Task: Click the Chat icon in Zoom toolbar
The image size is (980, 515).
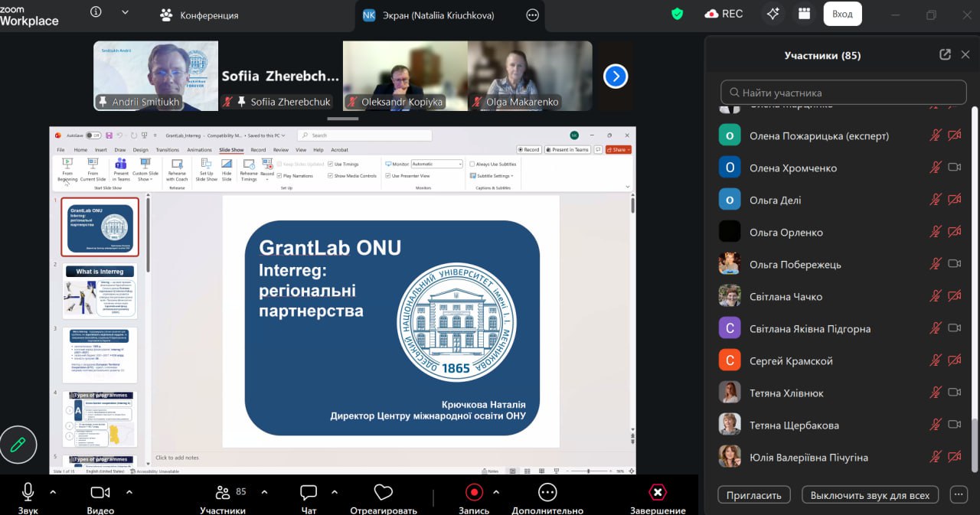Action: point(309,493)
